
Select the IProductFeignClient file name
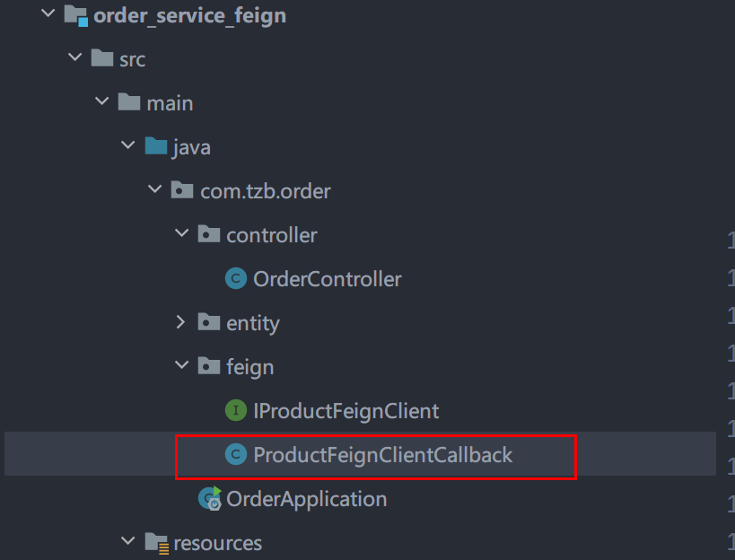346,411
